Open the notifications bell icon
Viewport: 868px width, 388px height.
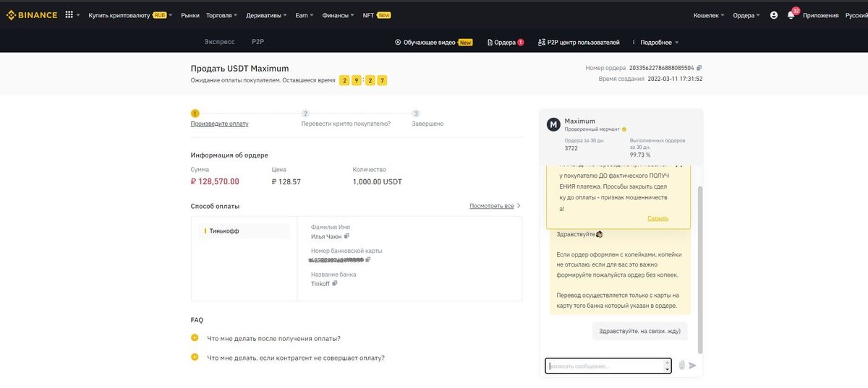click(x=791, y=14)
